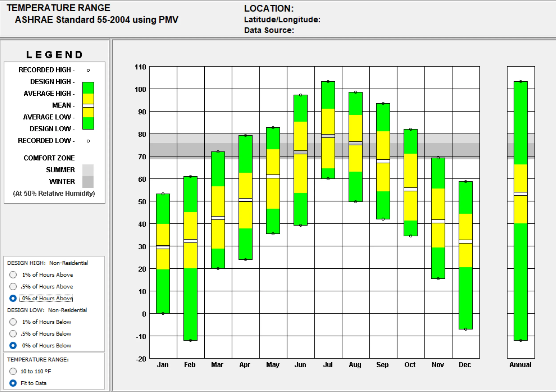Screen dimensions: 556x392
Task: Click the Nov temperature bar
Action: pyautogui.click(x=438, y=218)
